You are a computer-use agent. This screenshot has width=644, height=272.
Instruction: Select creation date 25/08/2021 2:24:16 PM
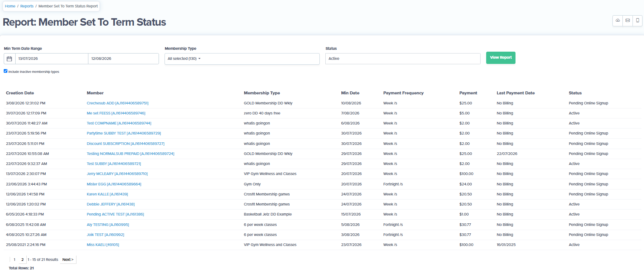[x=26, y=245]
